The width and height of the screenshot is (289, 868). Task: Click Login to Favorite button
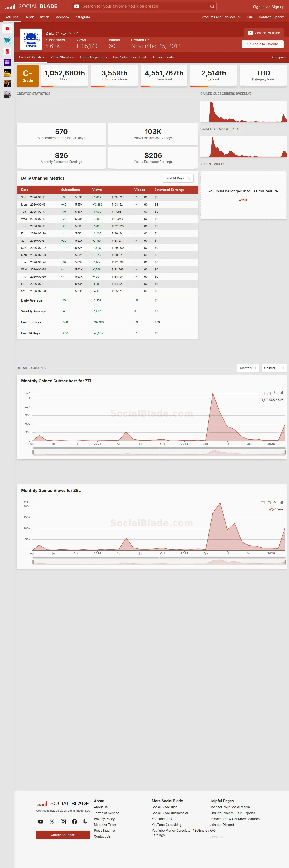pos(262,44)
